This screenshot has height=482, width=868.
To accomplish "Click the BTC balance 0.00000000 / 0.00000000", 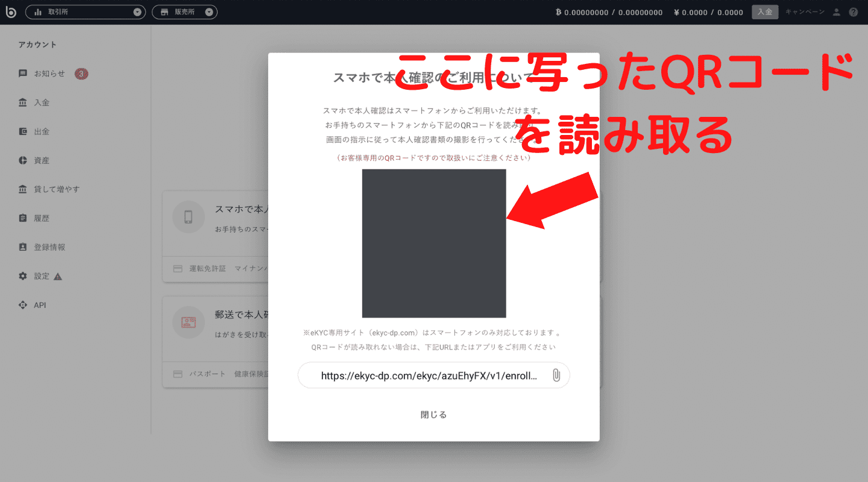I will pyautogui.click(x=609, y=12).
